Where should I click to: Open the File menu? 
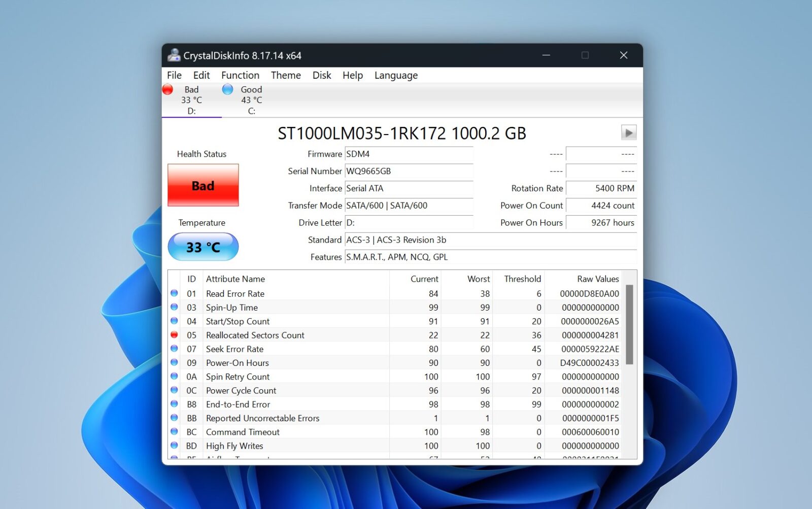click(174, 75)
